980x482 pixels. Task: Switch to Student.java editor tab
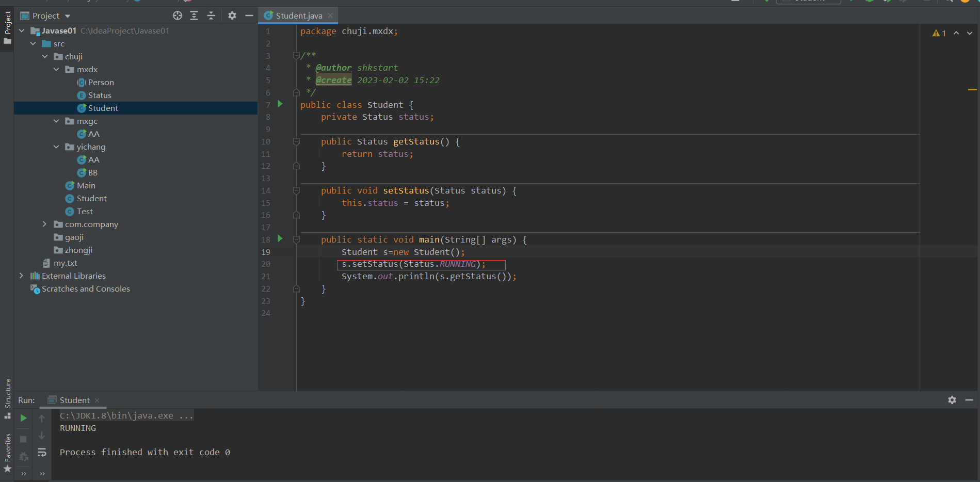click(x=299, y=15)
